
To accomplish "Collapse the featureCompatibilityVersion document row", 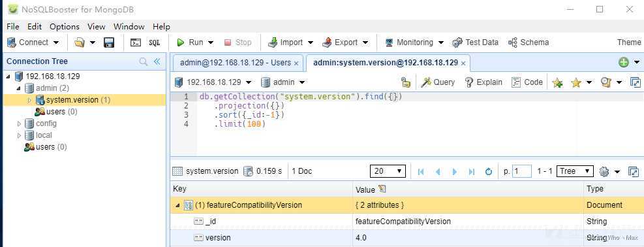I will click(x=177, y=205).
